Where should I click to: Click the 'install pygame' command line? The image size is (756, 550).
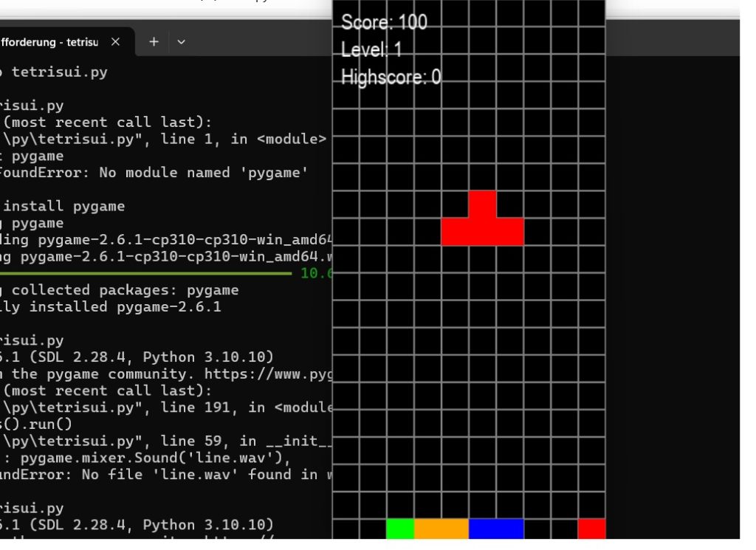[x=63, y=206]
